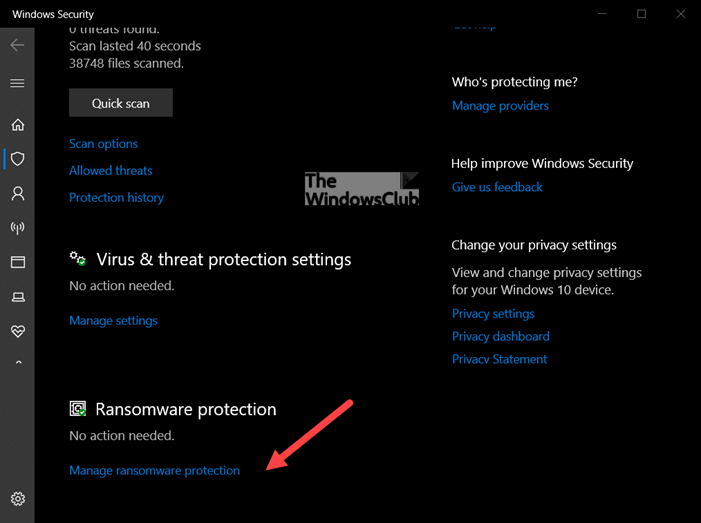701x523 pixels.
Task: Click Give us feedback link
Action: coord(497,187)
